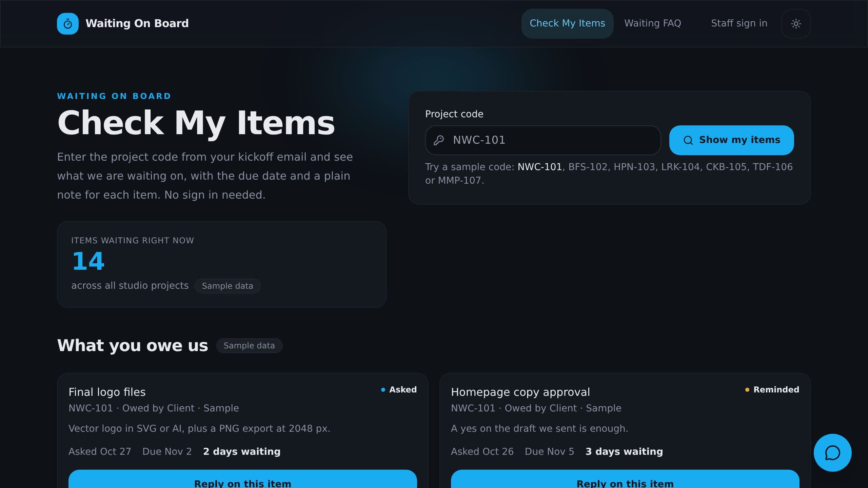This screenshot has width=868, height=488.
Task: Click the Due Nov 2 date
Action: [x=167, y=451]
